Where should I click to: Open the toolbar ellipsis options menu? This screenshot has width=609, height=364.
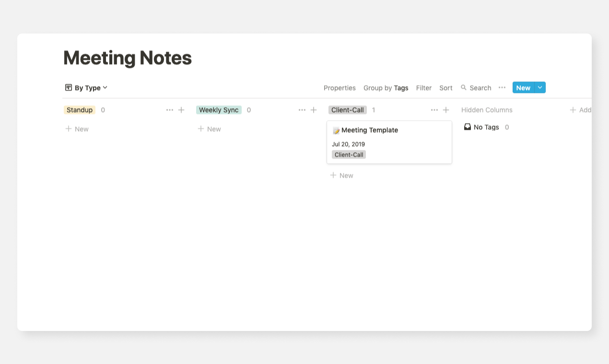click(502, 88)
